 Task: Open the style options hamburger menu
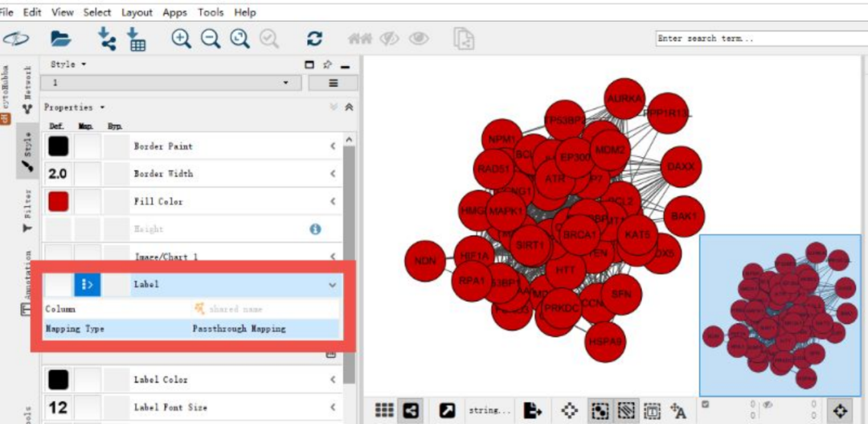pos(334,83)
